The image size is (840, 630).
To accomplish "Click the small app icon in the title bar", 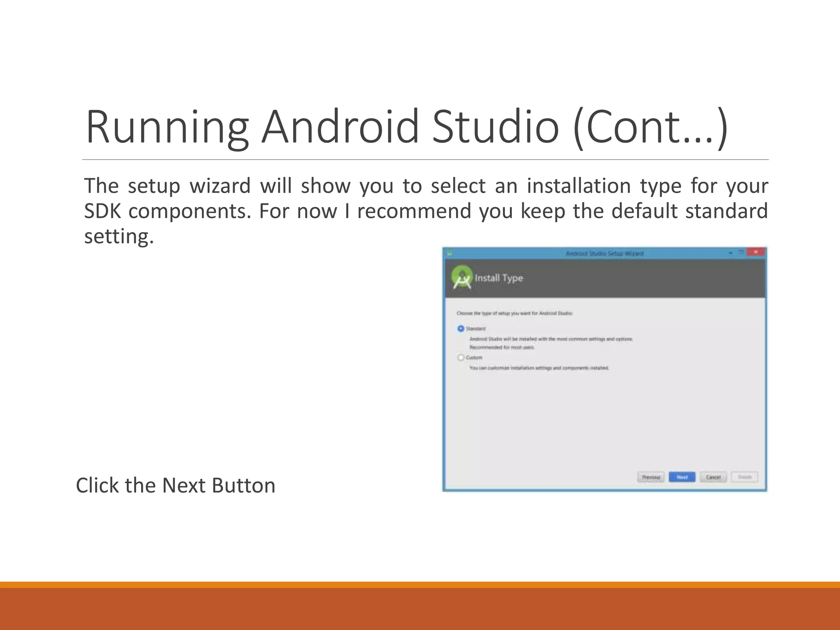I will pyautogui.click(x=449, y=253).
